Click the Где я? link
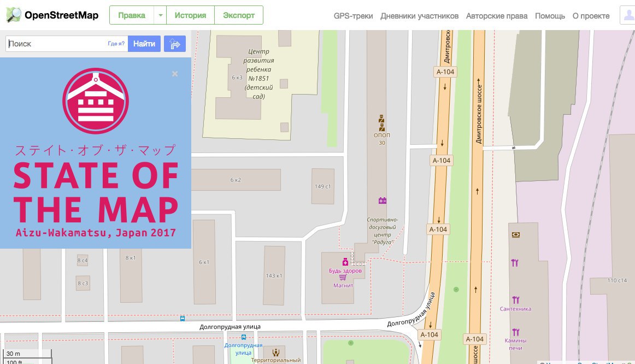 (x=116, y=44)
